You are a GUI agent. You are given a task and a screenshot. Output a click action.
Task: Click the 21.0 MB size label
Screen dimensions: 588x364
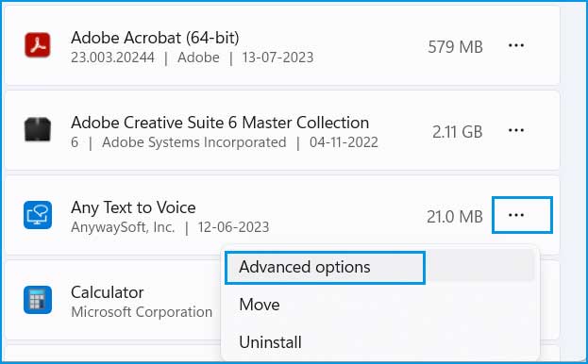point(455,217)
